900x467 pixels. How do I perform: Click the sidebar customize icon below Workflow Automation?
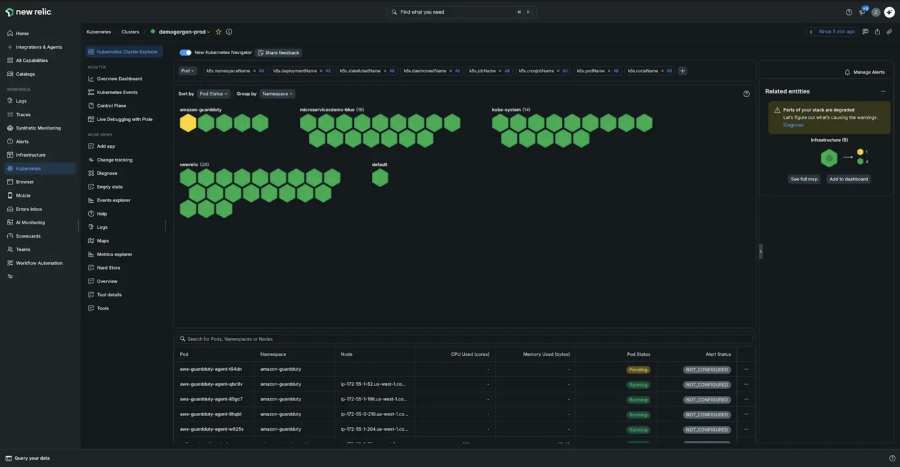pos(10,277)
